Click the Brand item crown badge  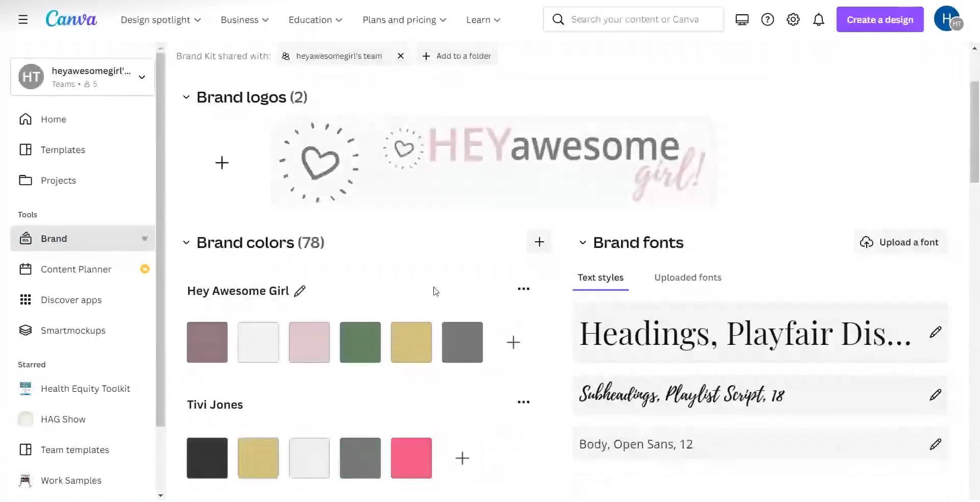coord(145,239)
